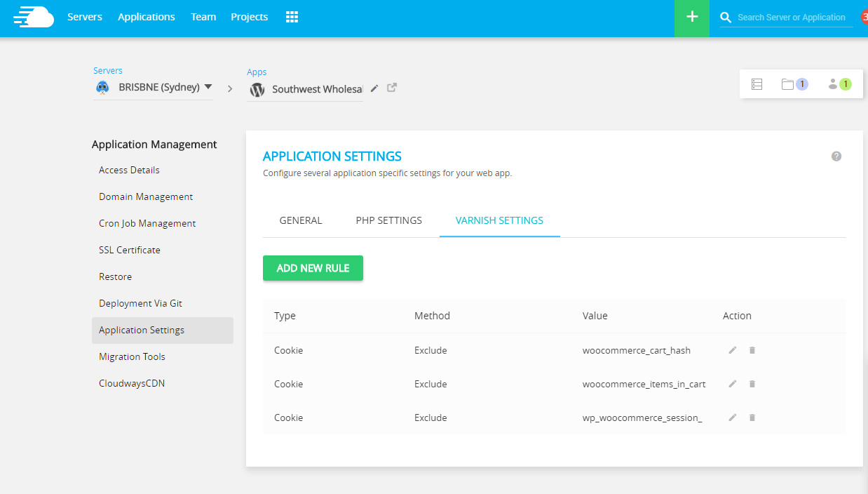Click the Search Server or Application field
The width and height of the screenshot is (868, 494).
[794, 18]
